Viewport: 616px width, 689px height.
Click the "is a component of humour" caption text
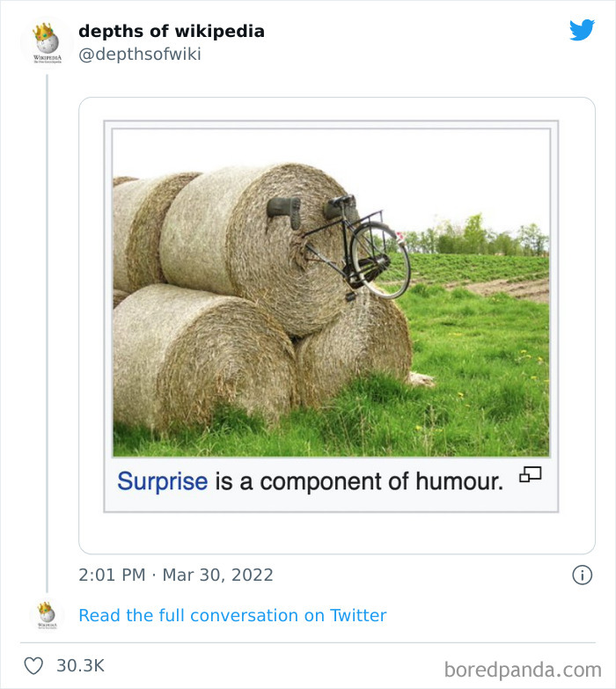[x=359, y=481]
